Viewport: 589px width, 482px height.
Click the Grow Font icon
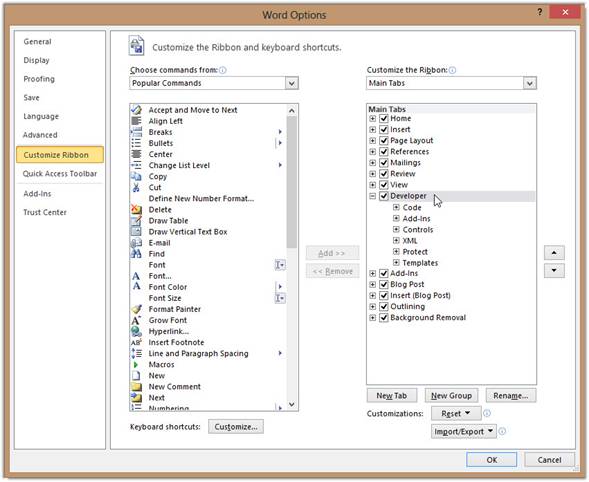[x=136, y=320]
